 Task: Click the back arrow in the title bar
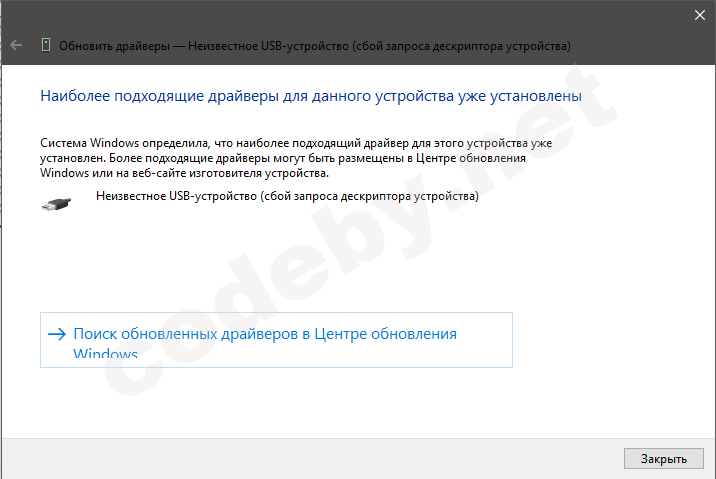pyautogui.click(x=16, y=45)
